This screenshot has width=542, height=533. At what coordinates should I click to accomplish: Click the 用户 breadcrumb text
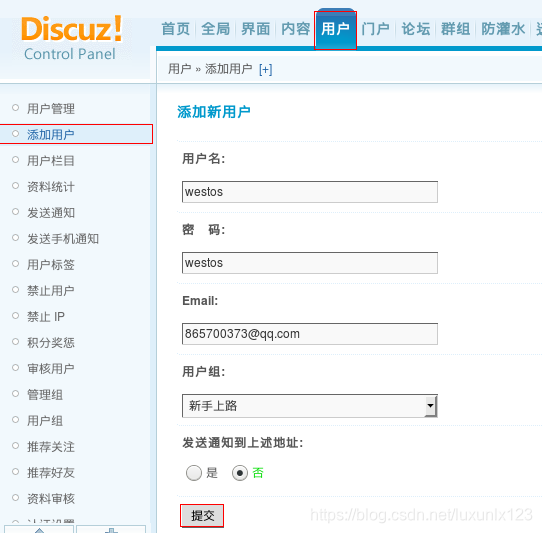click(179, 69)
